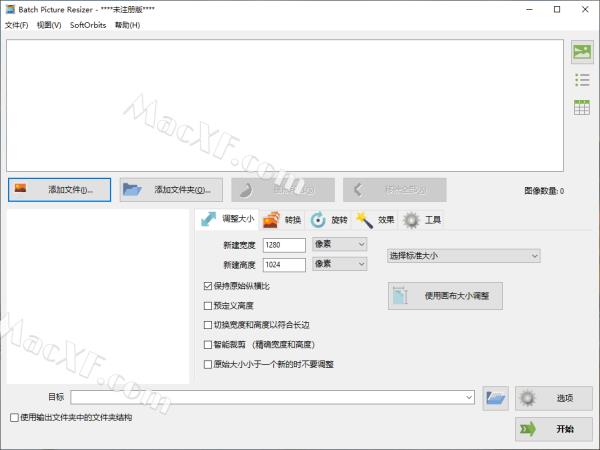The image size is (600, 450).
Task: Focus the 新建宽度 width field showing 1280
Action: (x=284, y=245)
